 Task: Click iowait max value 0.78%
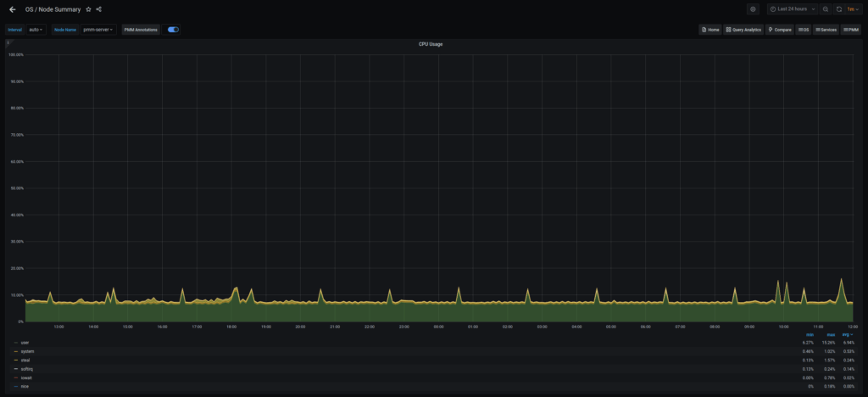tap(831, 377)
